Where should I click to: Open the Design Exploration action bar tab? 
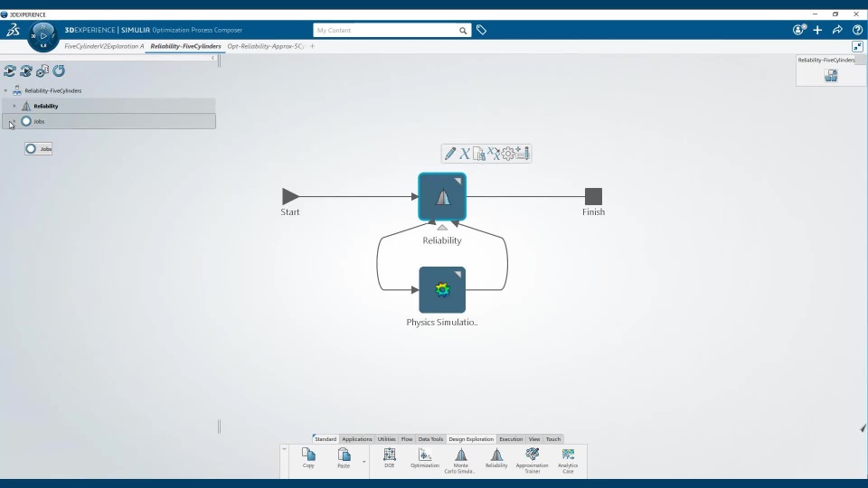tap(471, 439)
